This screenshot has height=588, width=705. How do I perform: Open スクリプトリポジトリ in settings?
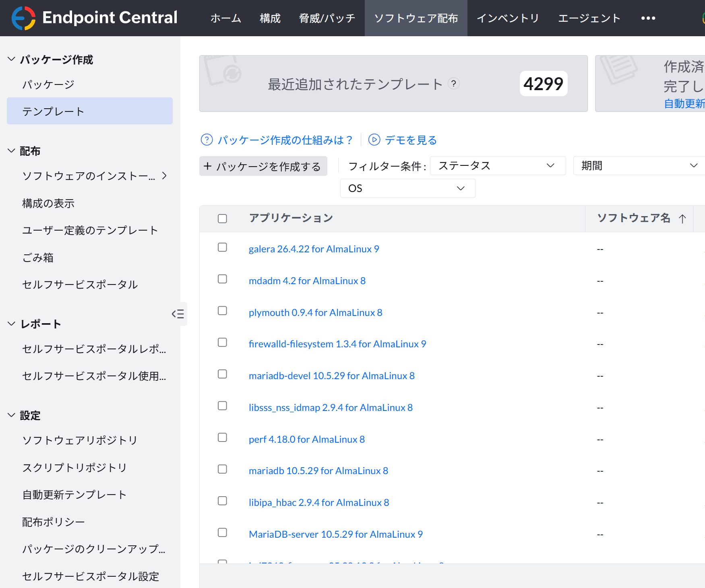tap(74, 468)
